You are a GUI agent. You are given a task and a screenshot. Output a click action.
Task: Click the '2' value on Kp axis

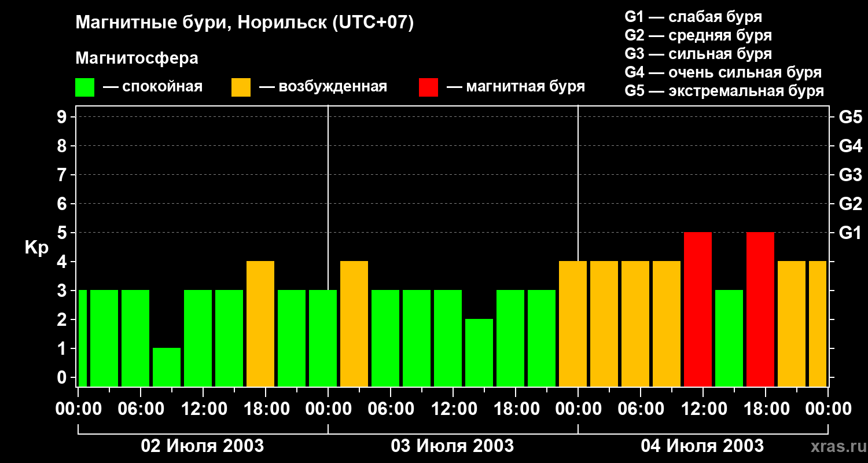point(63,319)
